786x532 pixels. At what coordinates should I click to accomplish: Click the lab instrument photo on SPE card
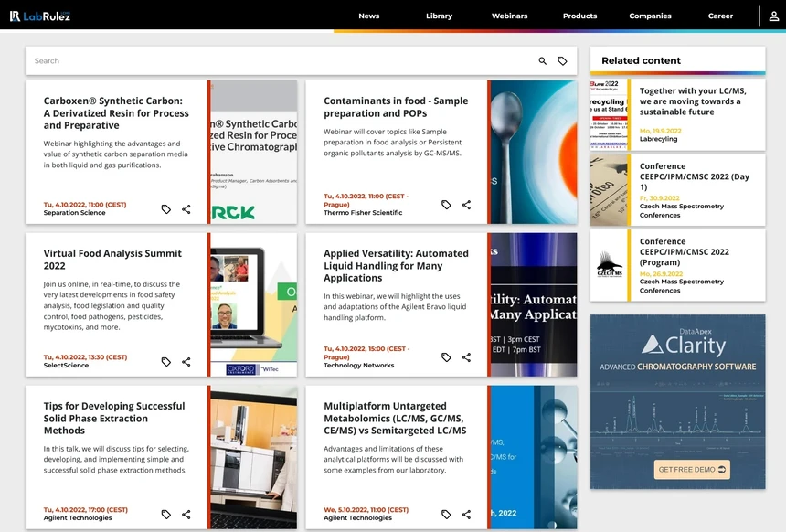254,457
